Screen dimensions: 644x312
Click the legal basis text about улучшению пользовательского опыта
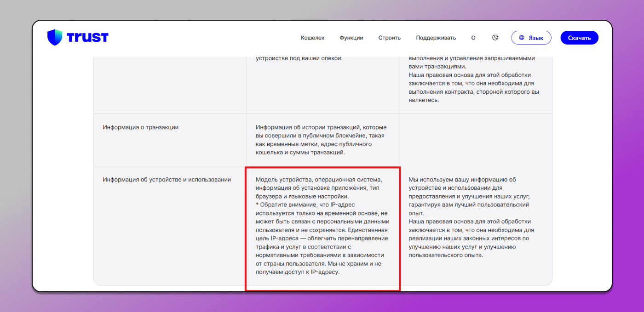pos(470,238)
